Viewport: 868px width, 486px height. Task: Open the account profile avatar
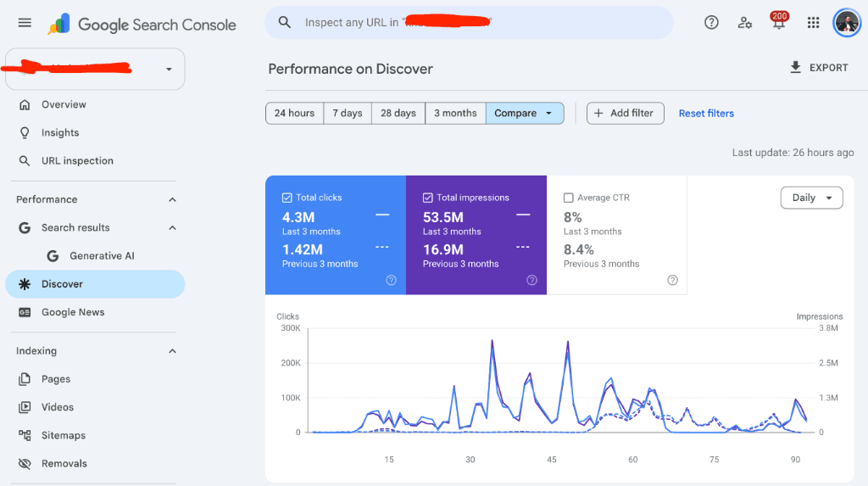(847, 23)
